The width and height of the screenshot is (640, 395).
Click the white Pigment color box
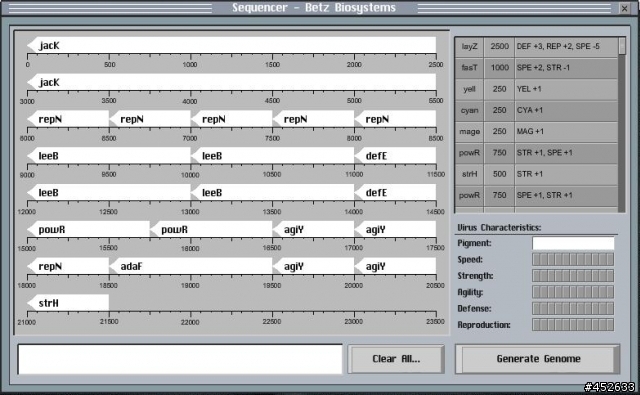point(573,243)
